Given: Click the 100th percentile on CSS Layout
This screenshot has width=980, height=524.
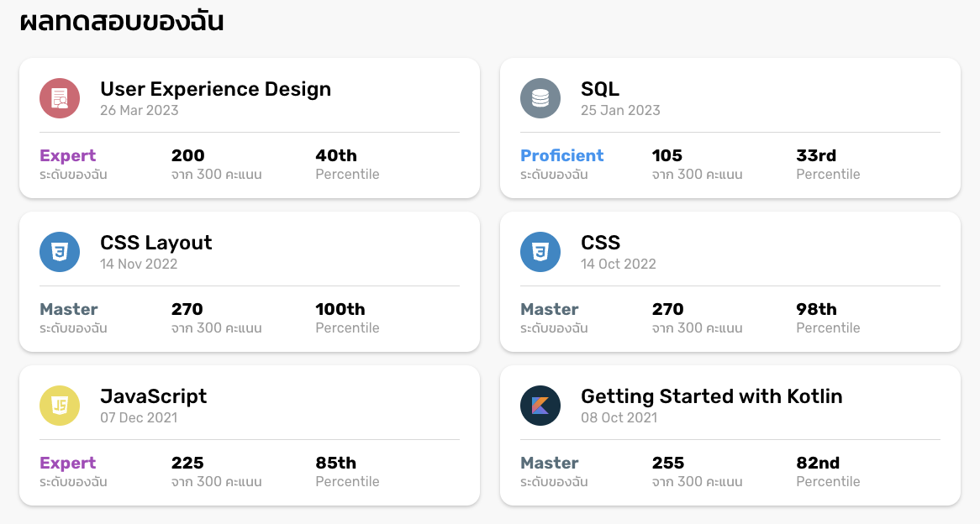Looking at the screenshot, I should coord(340,309).
